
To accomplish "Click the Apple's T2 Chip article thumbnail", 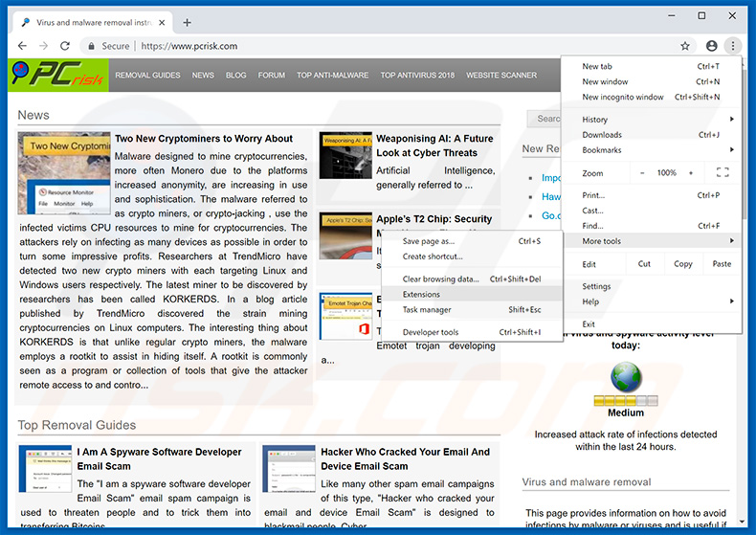I will pyautogui.click(x=345, y=236).
